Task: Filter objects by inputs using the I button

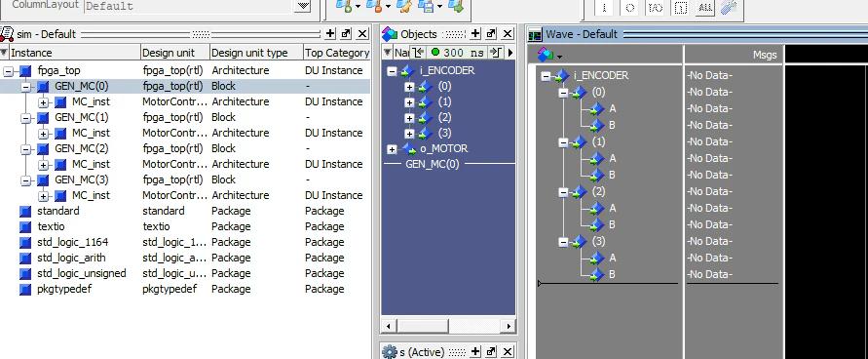Action: [604, 8]
